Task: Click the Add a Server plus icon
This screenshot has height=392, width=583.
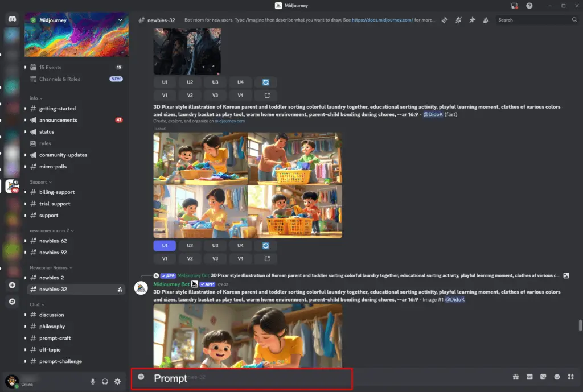Action: (x=12, y=285)
